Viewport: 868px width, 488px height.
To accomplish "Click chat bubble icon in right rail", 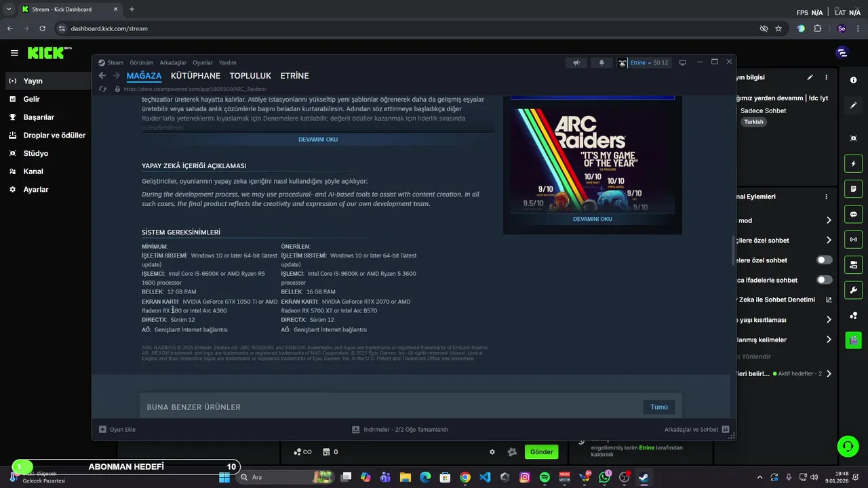I will [853, 214].
